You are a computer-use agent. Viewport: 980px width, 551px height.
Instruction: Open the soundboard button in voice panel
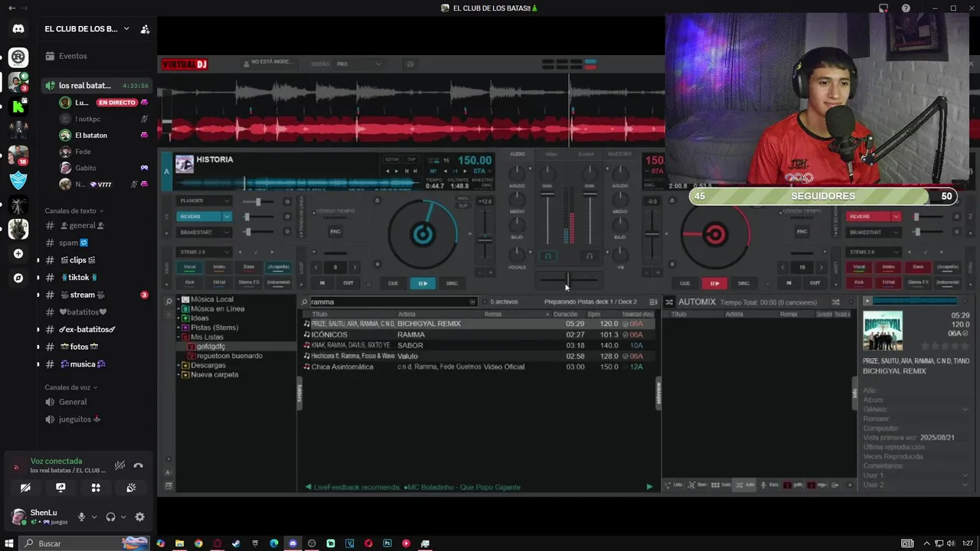(x=131, y=487)
